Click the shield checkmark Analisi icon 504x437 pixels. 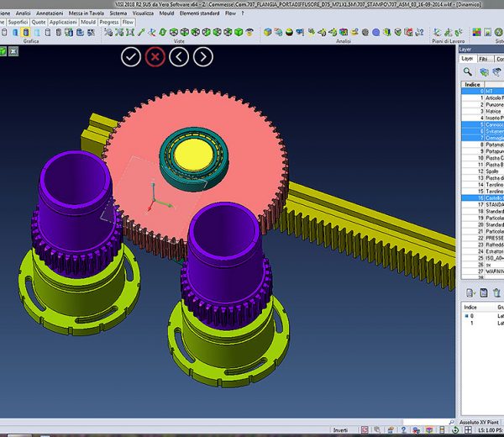pos(398,32)
